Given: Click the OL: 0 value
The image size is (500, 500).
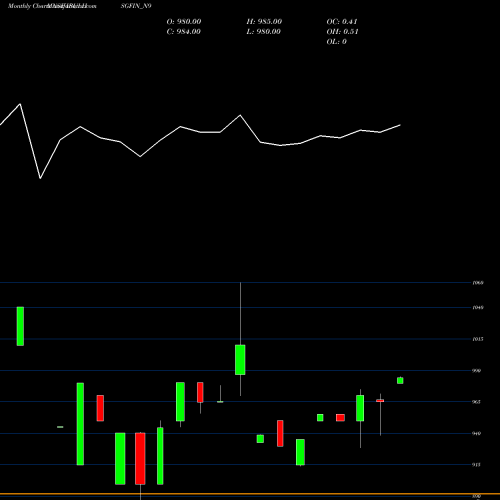Looking at the screenshot, I should point(336,42).
